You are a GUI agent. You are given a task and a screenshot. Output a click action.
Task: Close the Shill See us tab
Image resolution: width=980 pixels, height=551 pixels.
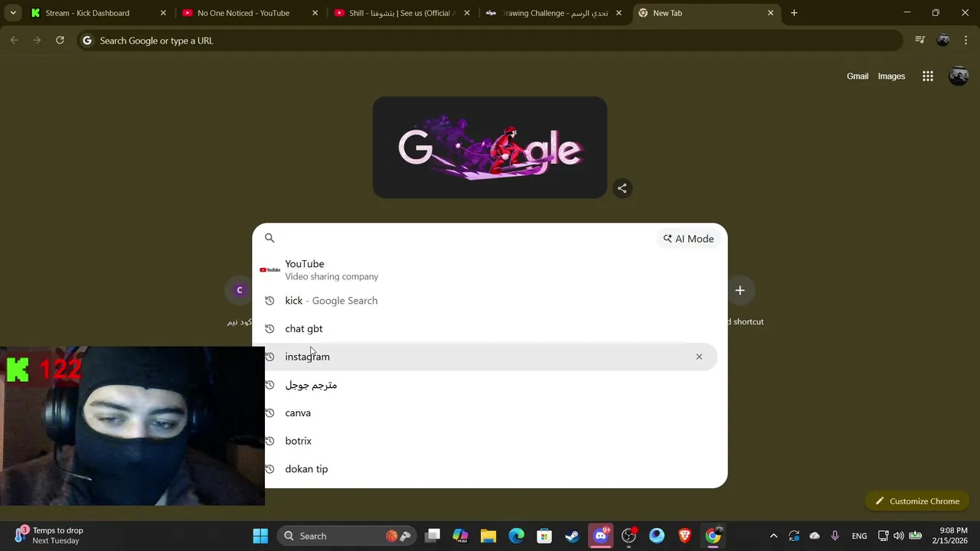[x=467, y=13]
